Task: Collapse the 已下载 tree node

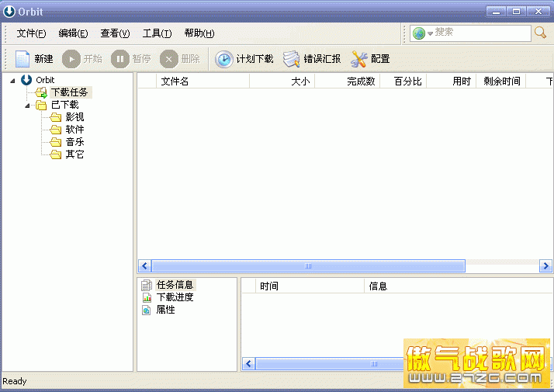Action: (27, 106)
